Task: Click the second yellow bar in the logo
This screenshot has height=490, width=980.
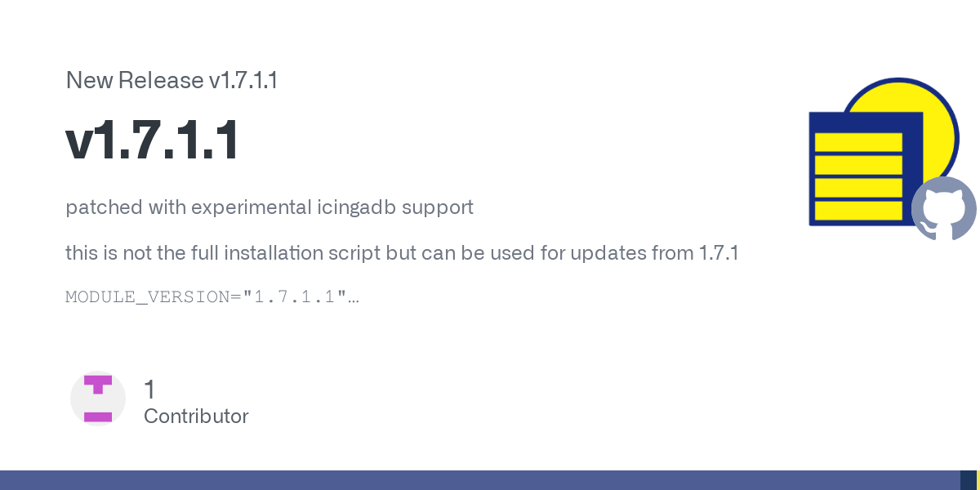Action: click(858, 165)
